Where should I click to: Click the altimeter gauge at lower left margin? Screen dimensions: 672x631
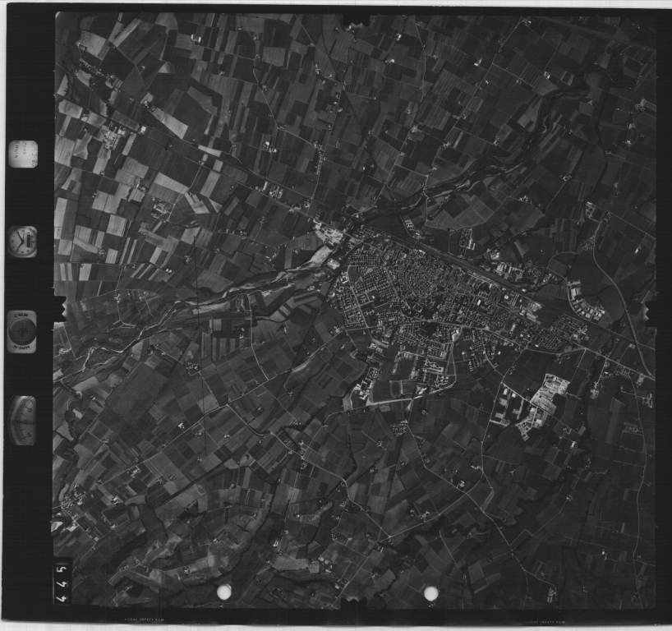[x=23, y=420]
